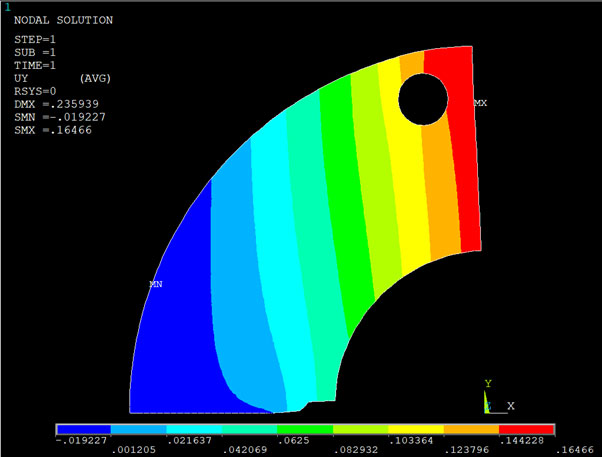Click the TIME=1 text
The width and height of the screenshot is (602, 457).
35,65
